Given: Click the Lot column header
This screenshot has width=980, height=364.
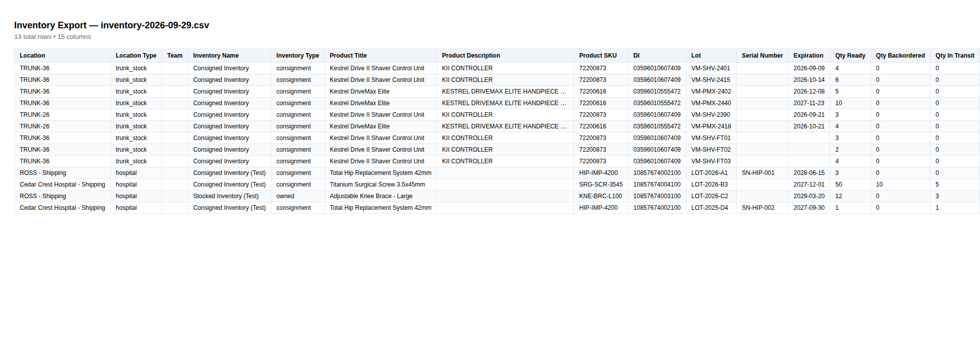Looking at the screenshot, I should click(711, 56).
